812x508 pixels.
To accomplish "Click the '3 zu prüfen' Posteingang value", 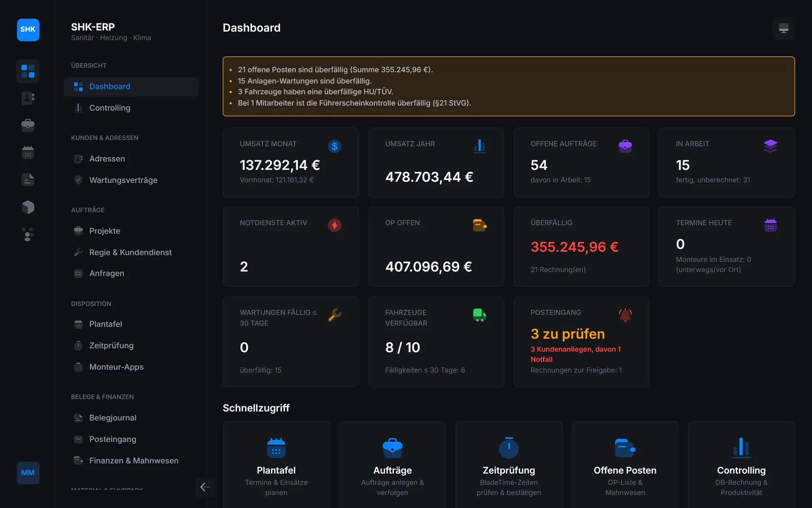I will click(567, 334).
